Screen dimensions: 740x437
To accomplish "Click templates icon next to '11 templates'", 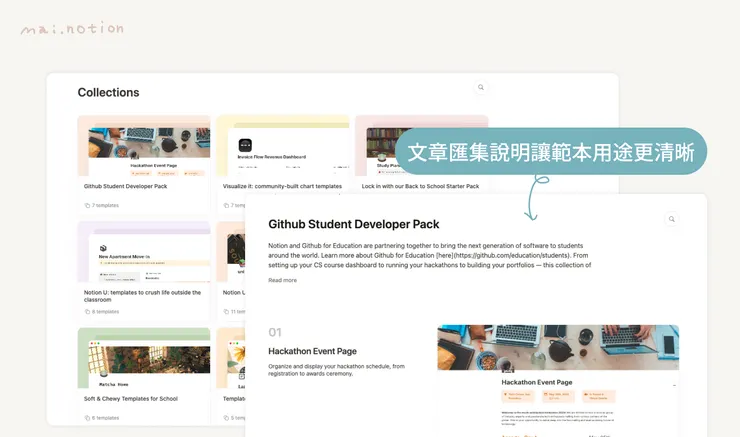I will [226, 311].
